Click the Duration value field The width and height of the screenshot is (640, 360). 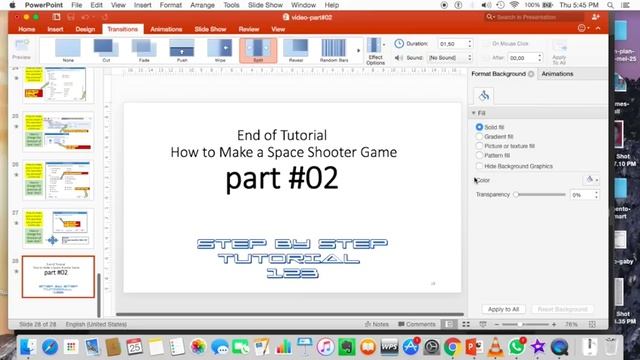[x=452, y=44]
